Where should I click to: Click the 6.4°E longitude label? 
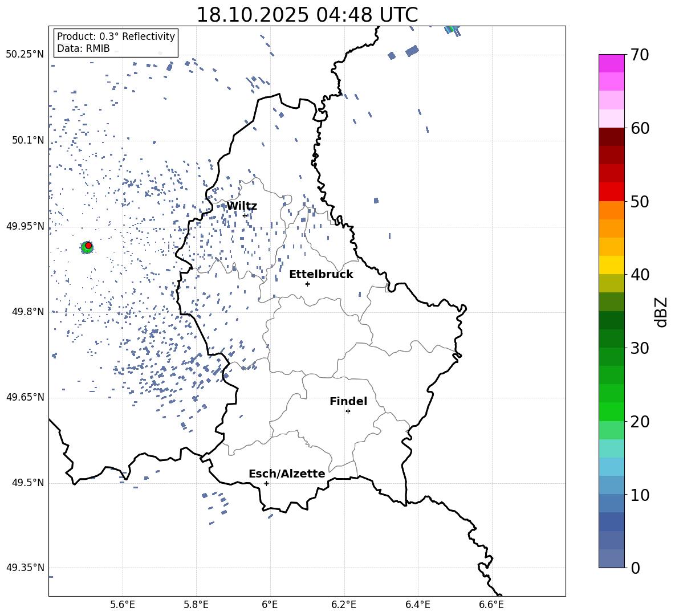coord(417,605)
